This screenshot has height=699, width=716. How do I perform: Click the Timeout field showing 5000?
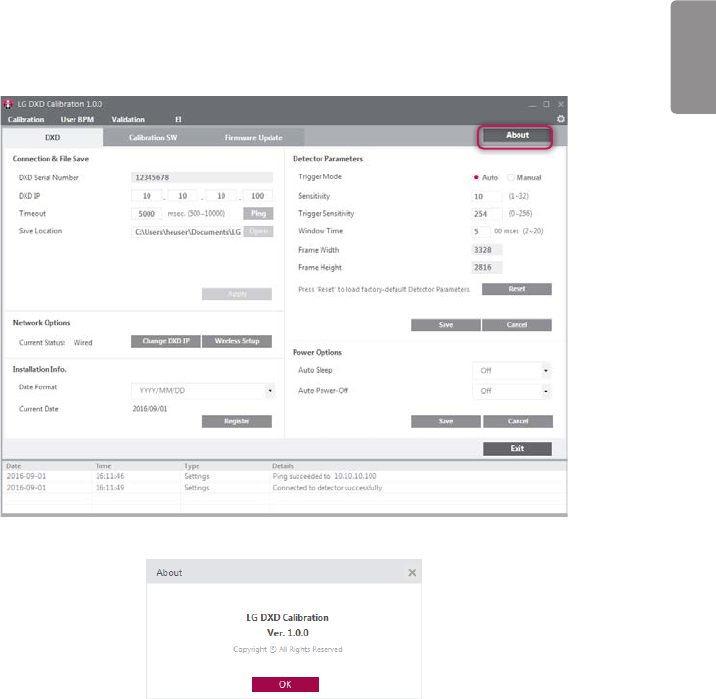[147, 214]
